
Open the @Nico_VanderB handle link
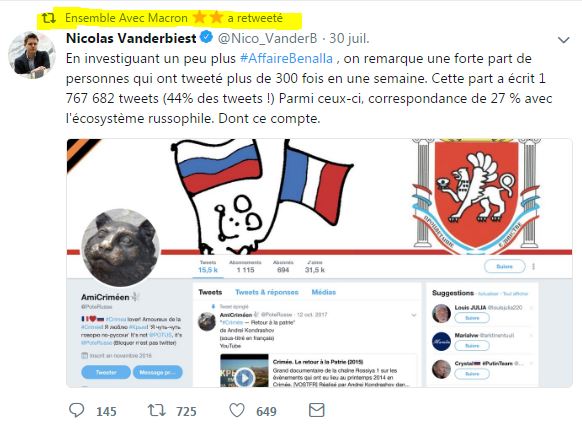(267, 38)
